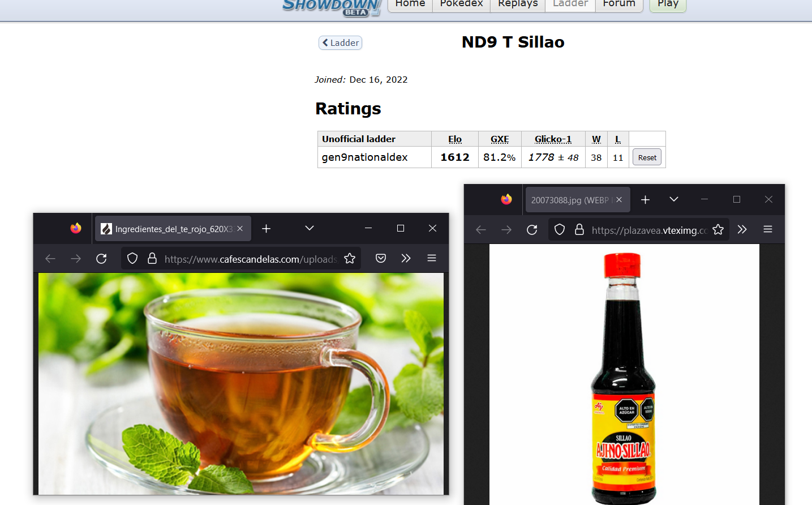This screenshot has width=812, height=505.
Task: Click the GXE column header
Action: [x=500, y=139]
